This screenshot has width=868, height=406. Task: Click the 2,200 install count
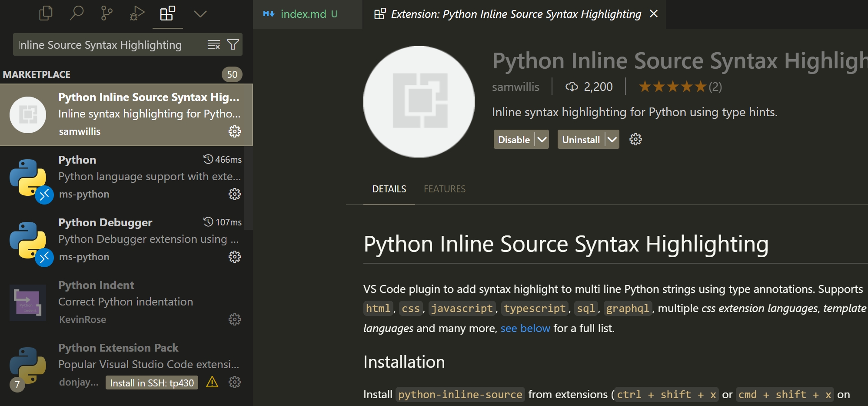coord(589,87)
